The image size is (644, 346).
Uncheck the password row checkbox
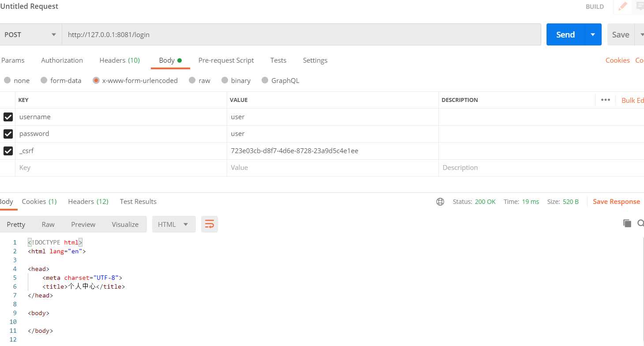click(x=8, y=134)
